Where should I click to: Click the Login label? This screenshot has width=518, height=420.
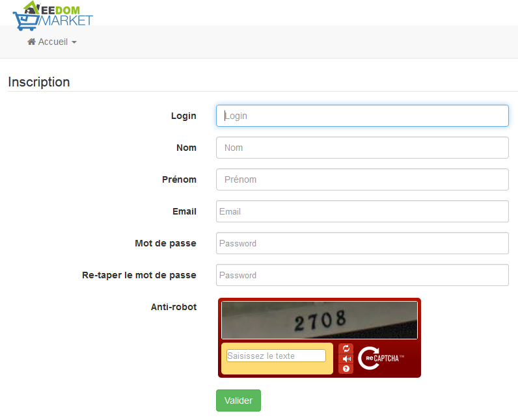coord(184,116)
